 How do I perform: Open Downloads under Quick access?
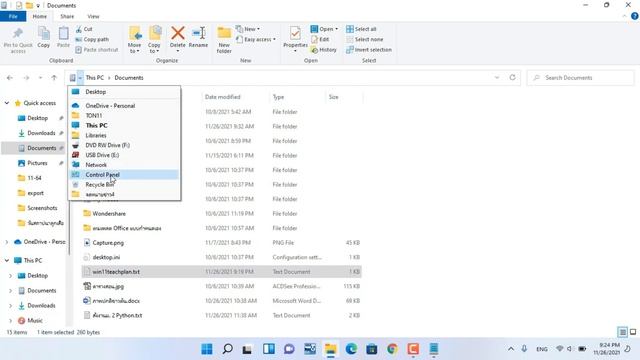point(41,133)
